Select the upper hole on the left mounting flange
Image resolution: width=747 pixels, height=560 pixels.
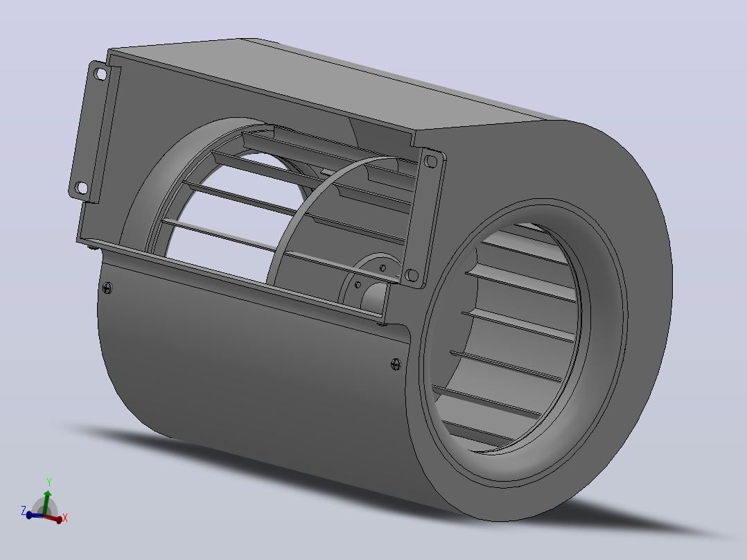click(100, 74)
